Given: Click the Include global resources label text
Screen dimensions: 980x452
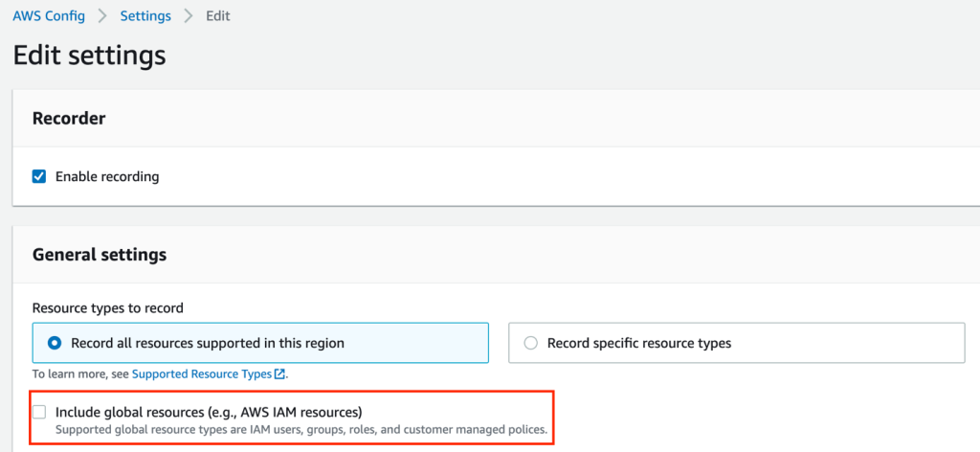Looking at the screenshot, I should click(x=209, y=412).
